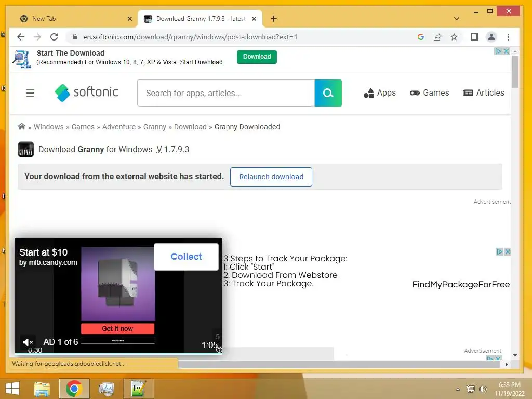Click the address bar URL
This screenshot has width=532, height=399.
point(190,37)
